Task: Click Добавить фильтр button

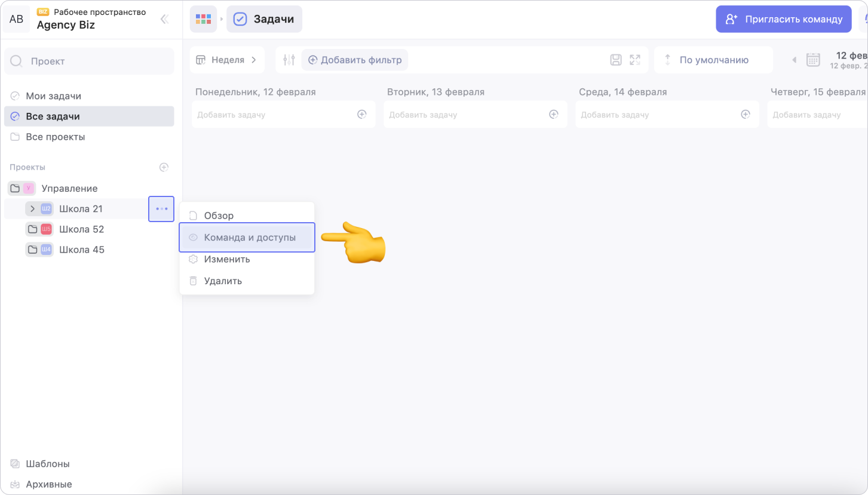Action: tap(355, 60)
